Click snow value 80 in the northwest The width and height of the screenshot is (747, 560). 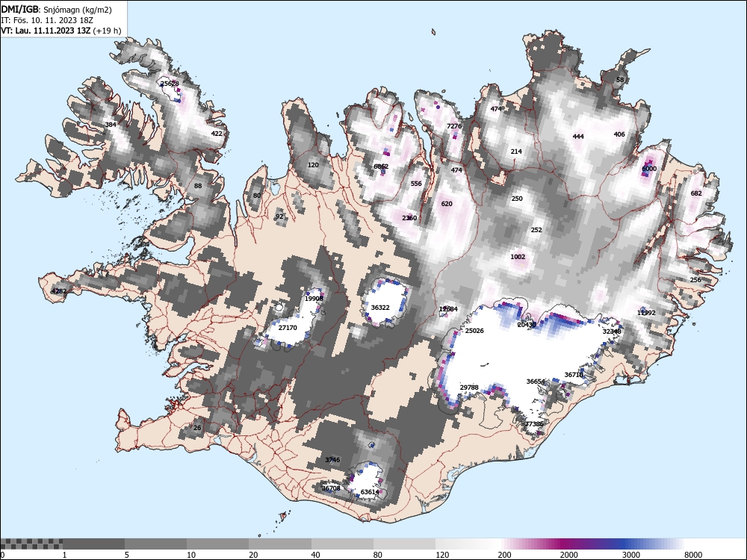[257, 195]
